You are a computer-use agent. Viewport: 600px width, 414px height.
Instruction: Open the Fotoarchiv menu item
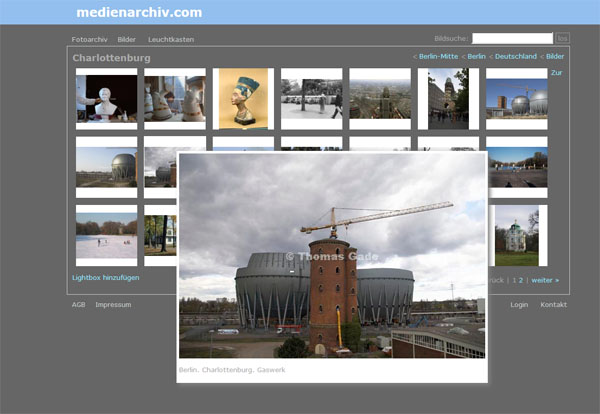pos(89,39)
